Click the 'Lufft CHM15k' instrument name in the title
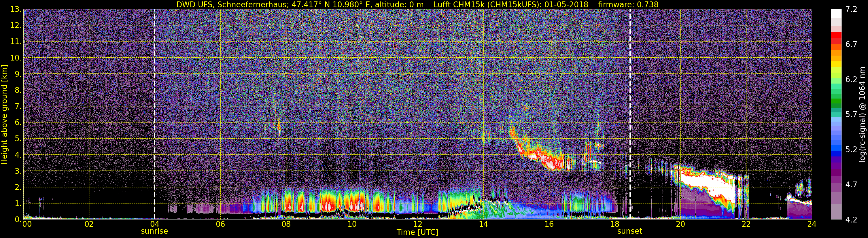Image resolution: width=868 pixels, height=238 pixels. [x=459, y=4]
